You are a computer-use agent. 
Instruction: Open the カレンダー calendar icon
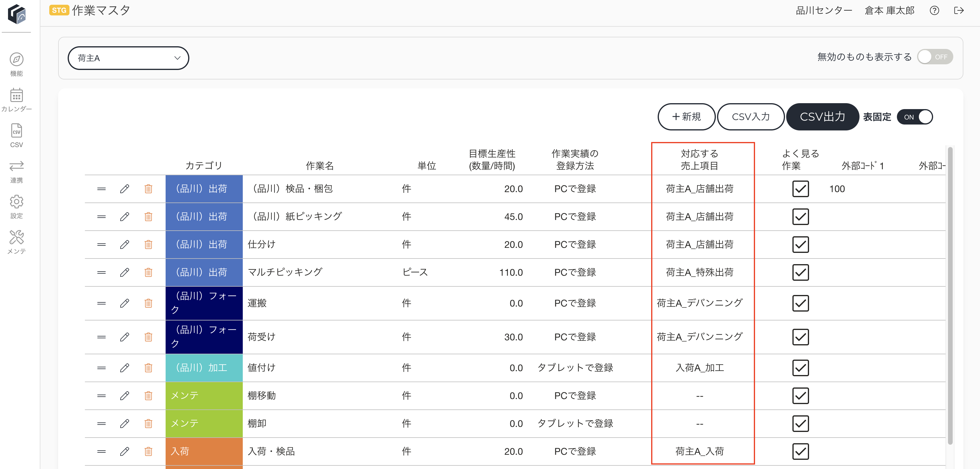[16, 95]
